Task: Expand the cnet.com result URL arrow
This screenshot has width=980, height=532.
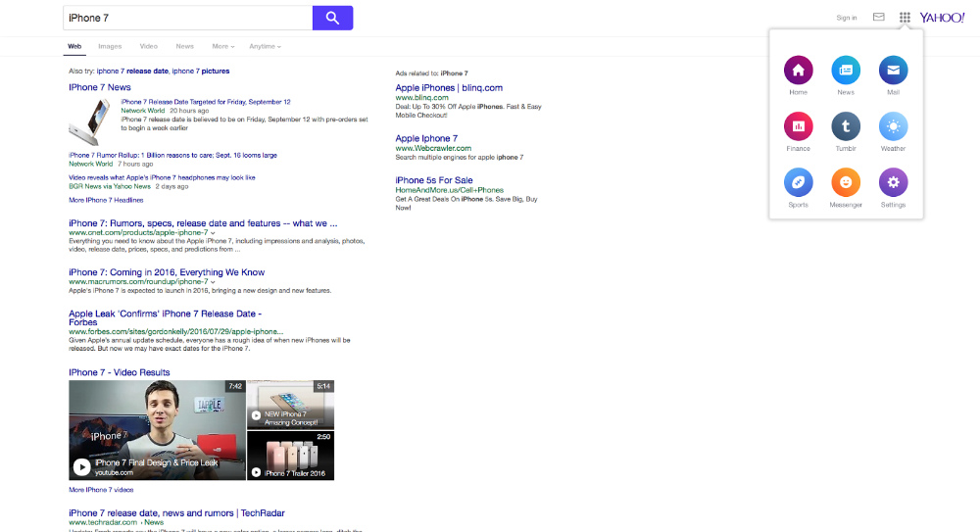Action: (x=213, y=232)
